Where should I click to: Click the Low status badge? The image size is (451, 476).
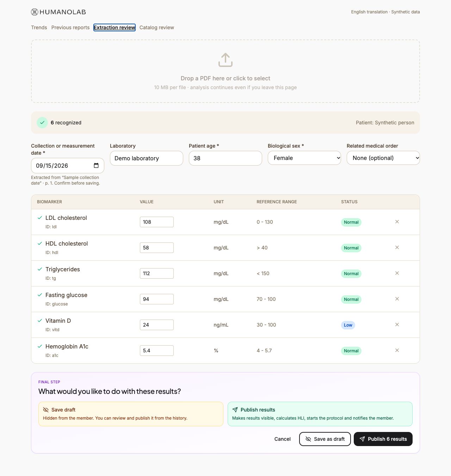coord(348,325)
